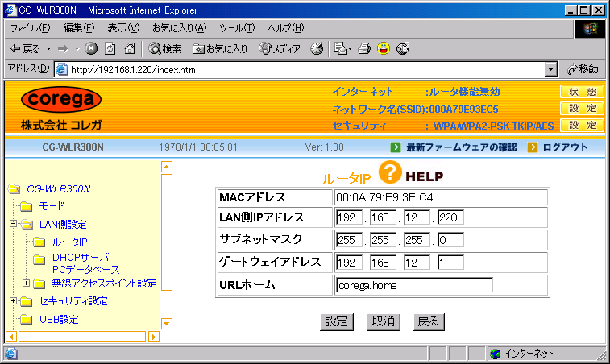Open DHCPサーバ PCデータベース tree item

(85, 263)
